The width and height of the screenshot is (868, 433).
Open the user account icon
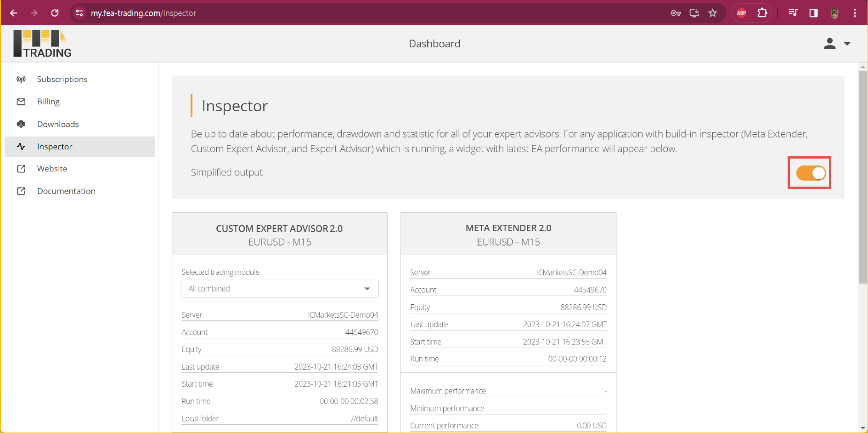coord(829,44)
